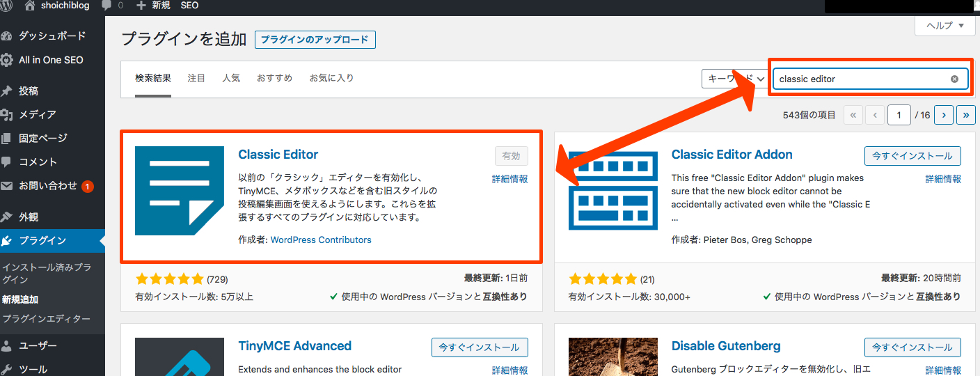Click the コメント sidebar icon

tap(6, 162)
